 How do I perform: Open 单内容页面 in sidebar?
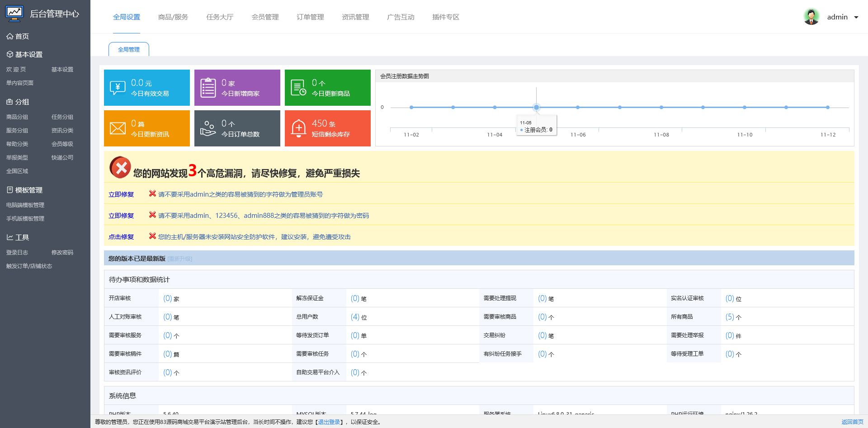pos(20,83)
